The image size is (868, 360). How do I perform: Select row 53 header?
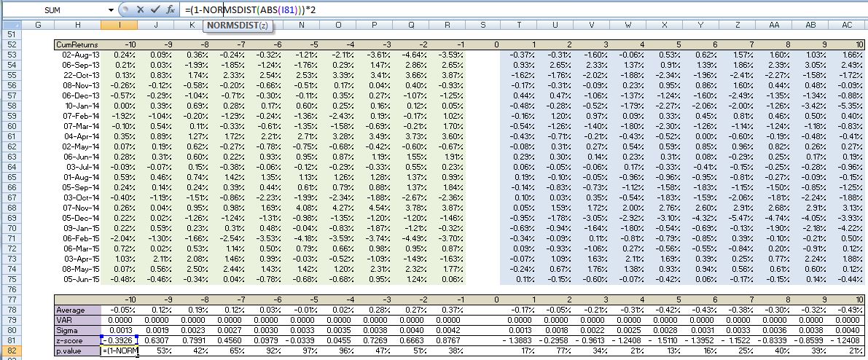click(x=10, y=55)
